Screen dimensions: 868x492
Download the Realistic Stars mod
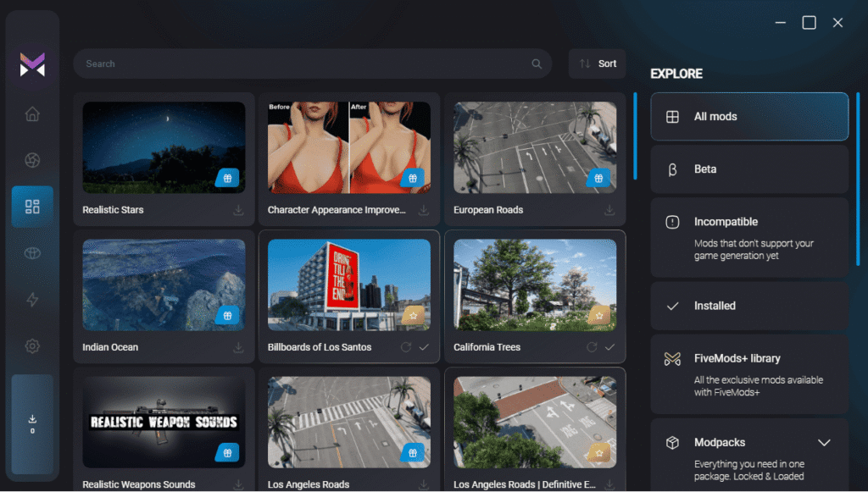[x=238, y=212]
